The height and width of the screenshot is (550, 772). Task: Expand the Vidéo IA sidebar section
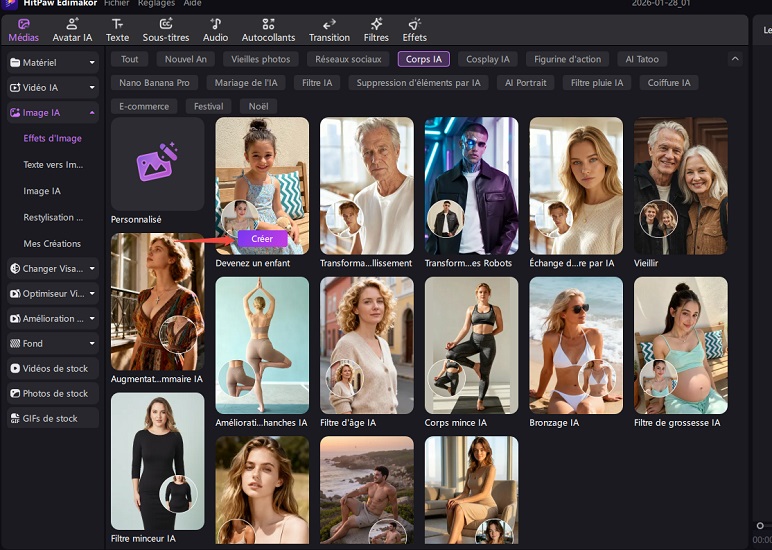52,88
